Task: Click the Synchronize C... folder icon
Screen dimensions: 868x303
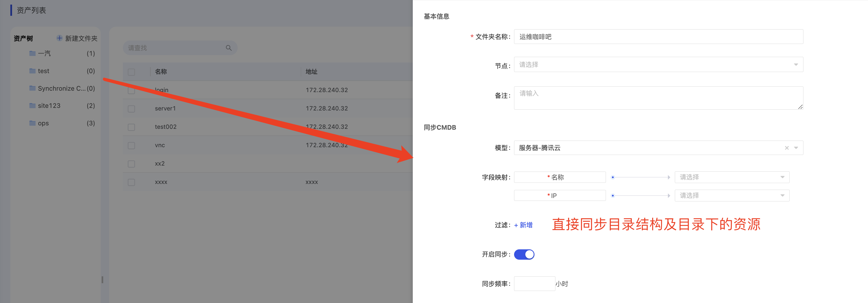Action: [x=32, y=88]
